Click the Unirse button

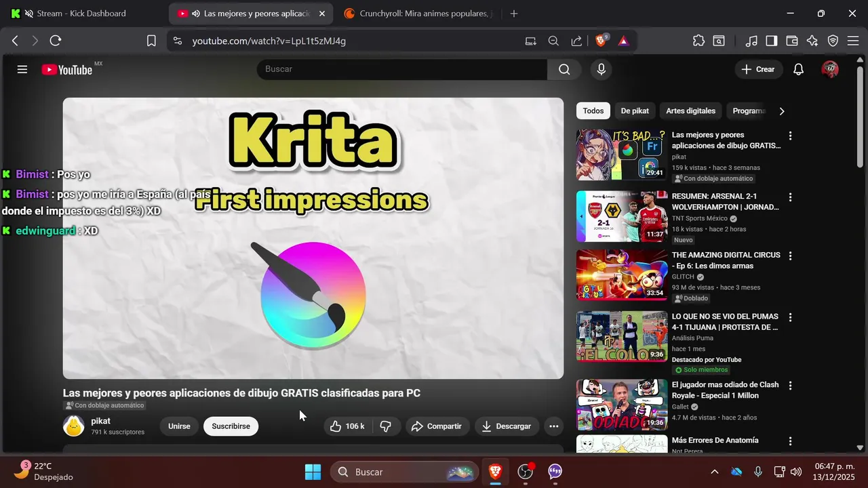pyautogui.click(x=179, y=426)
